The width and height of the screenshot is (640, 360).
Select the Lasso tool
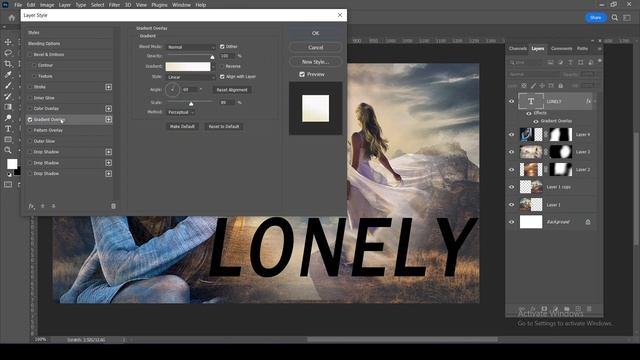tap(8, 53)
